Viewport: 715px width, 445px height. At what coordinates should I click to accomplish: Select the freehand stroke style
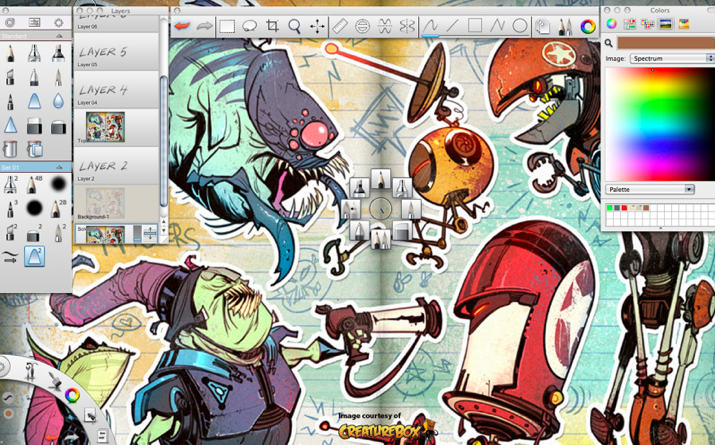[x=430, y=26]
